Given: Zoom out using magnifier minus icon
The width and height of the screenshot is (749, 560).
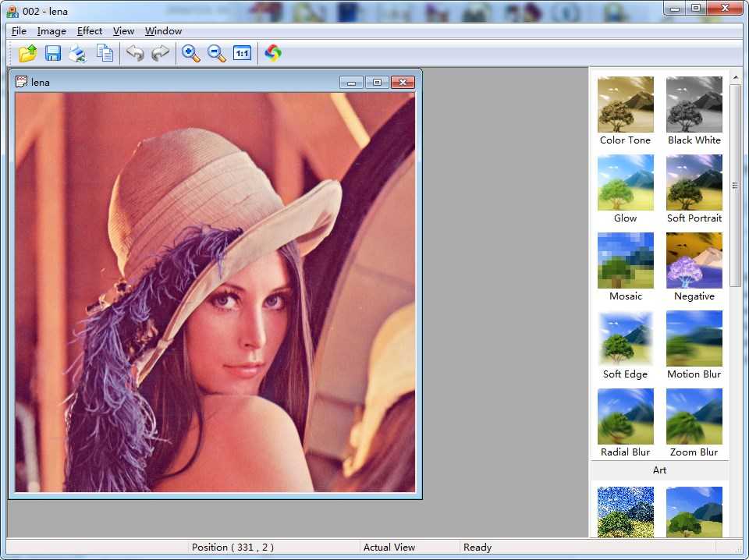Looking at the screenshot, I should (x=217, y=53).
